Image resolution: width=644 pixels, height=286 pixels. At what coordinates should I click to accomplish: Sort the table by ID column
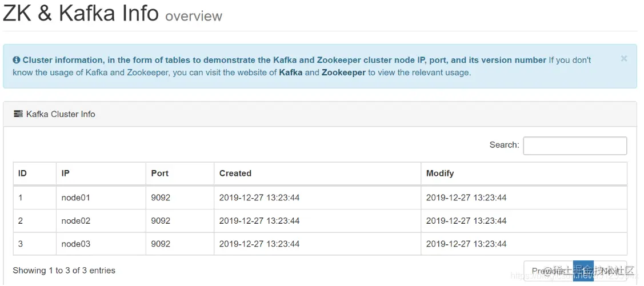[23, 173]
